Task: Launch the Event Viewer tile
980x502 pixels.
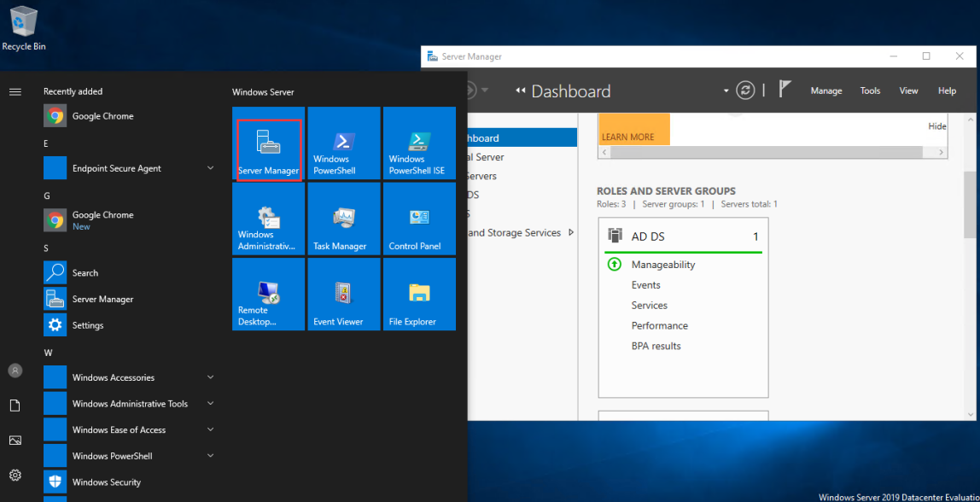Action: 344,295
